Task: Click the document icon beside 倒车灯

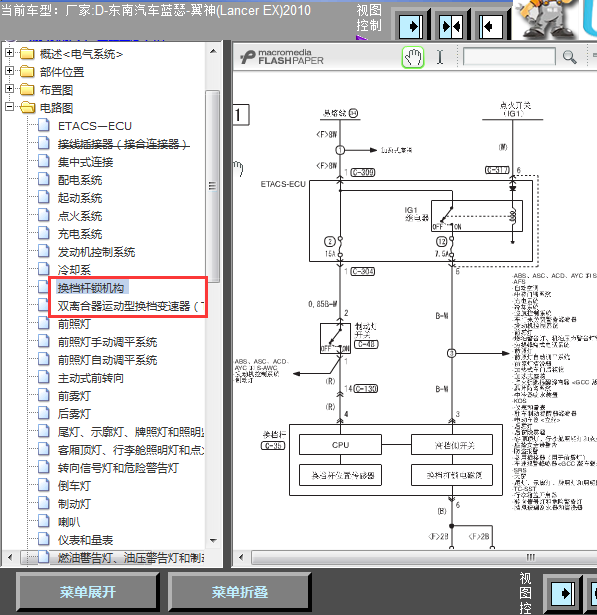Action: pyautogui.click(x=44, y=485)
